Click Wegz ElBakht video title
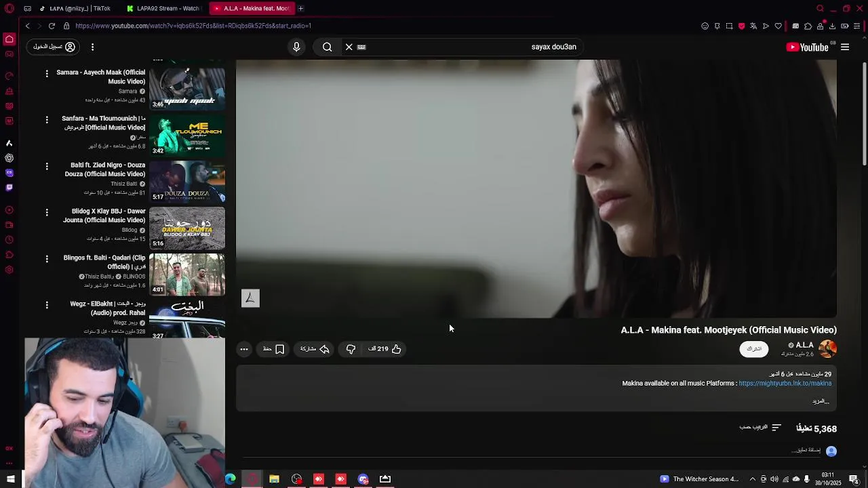Screen dimensions: 868x488 pyautogui.click(x=108, y=308)
